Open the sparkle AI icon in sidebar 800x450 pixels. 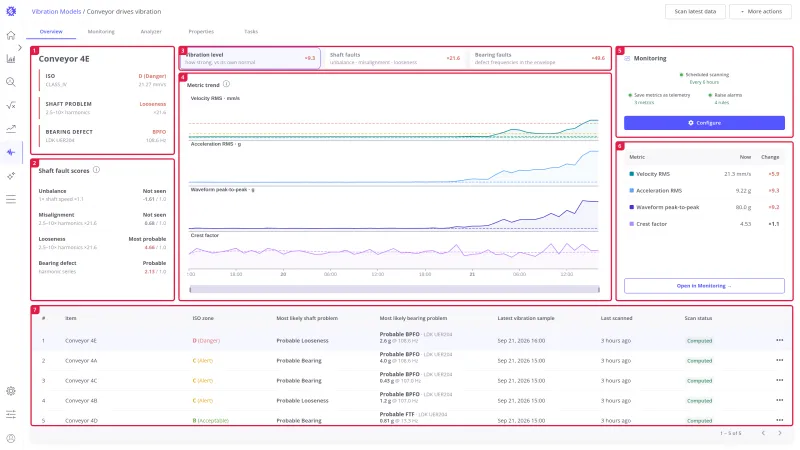11,176
